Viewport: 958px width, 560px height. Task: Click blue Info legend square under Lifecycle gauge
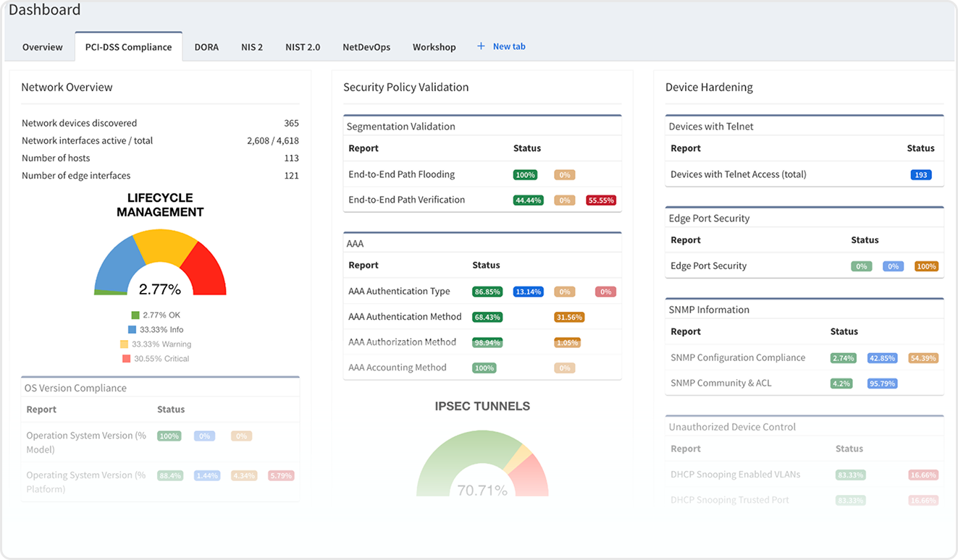tap(132, 330)
